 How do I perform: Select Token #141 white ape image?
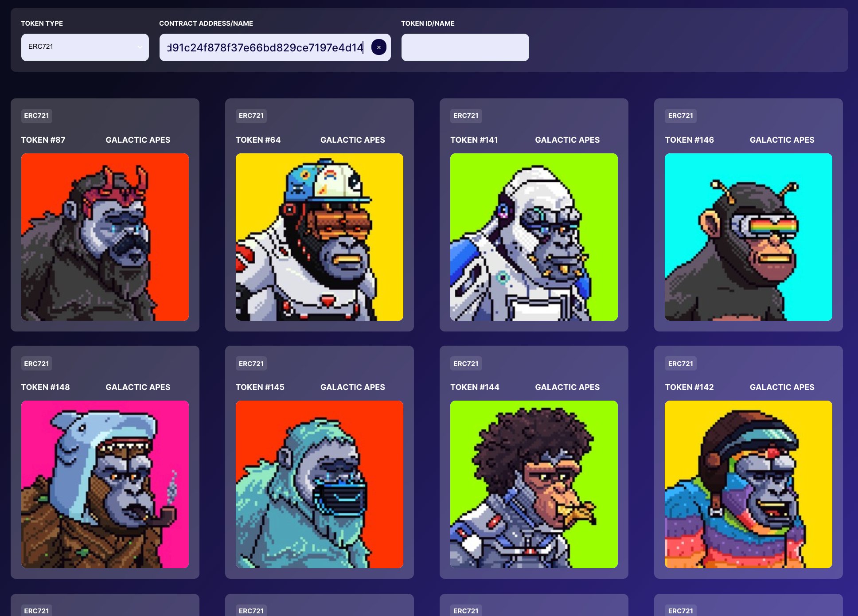[534, 237]
